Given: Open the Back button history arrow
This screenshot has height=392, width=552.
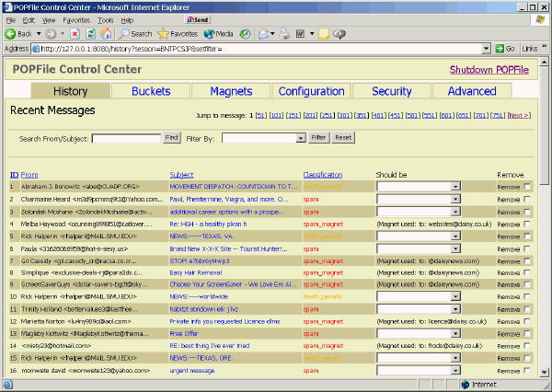Looking at the screenshot, I should pyautogui.click(x=39, y=34).
